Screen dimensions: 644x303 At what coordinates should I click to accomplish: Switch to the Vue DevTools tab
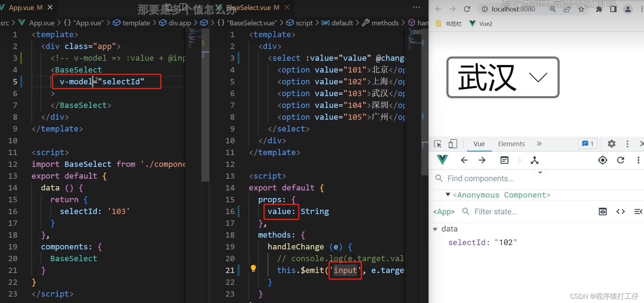coord(479,144)
